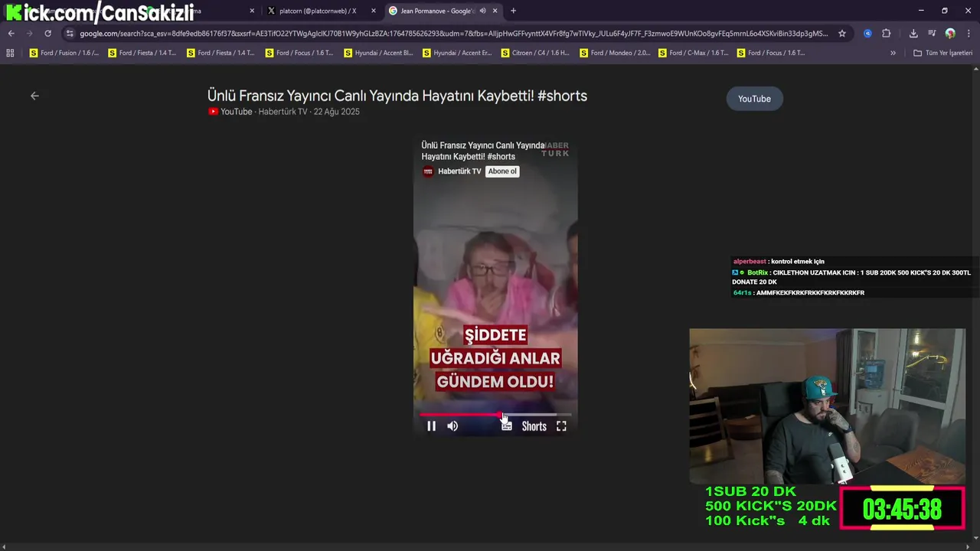The height and width of the screenshot is (551, 980).
Task: Click the video progress bar
Action: pos(495,415)
